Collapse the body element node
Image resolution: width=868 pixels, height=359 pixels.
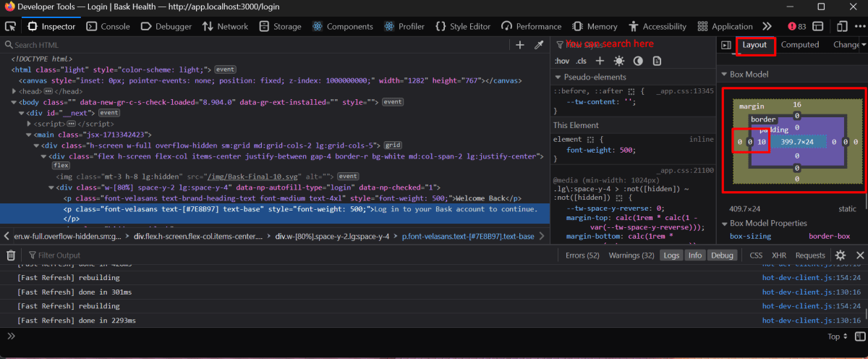(15, 102)
